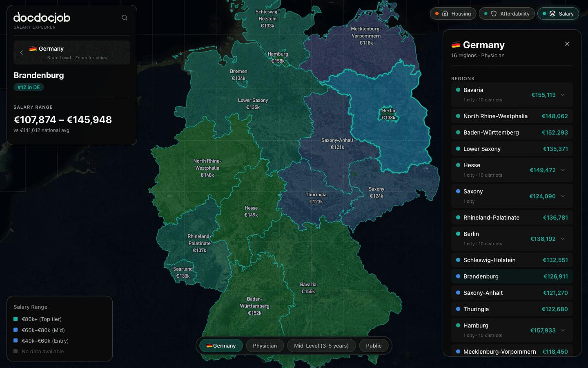Click Thuringia €123k label on map
The image size is (588, 368).
tap(316, 198)
